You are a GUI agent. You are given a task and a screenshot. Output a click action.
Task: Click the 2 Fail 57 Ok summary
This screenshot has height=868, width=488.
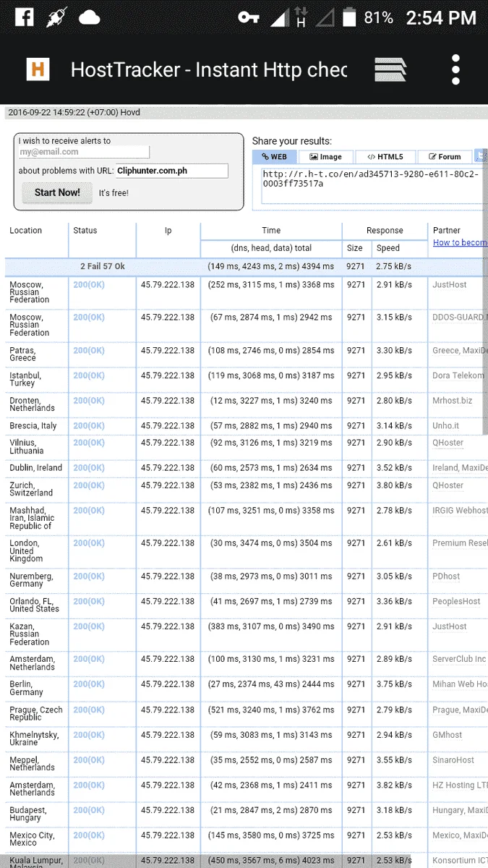coord(103,266)
